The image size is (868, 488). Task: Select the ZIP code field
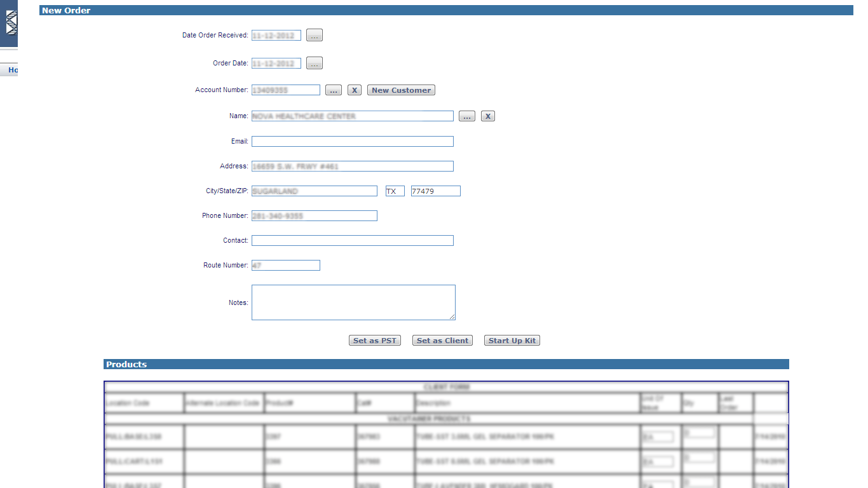click(x=435, y=191)
